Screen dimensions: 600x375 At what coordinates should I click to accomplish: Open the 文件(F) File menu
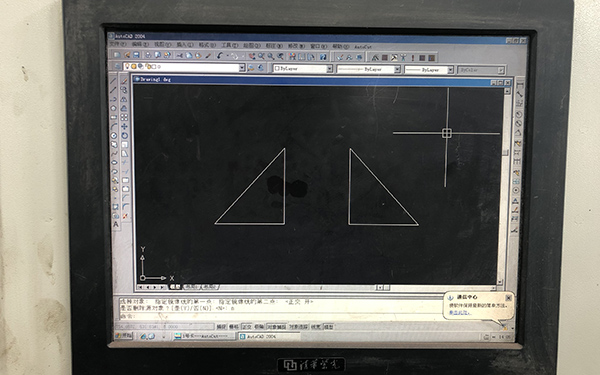tap(118, 44)
